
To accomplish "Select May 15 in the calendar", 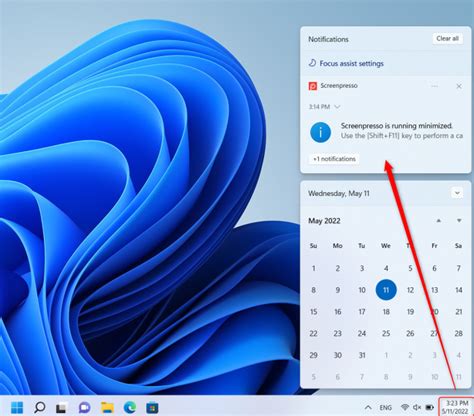I will pos(313,312).
